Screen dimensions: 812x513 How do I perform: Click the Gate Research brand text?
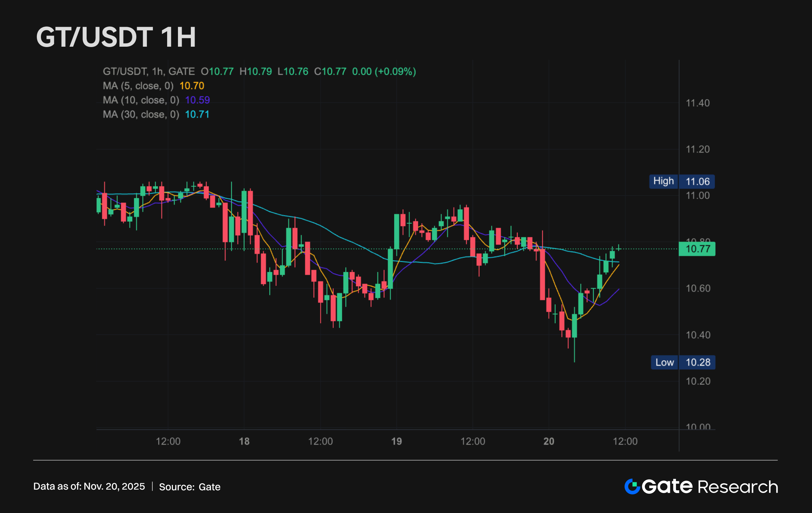tap(710, 487)
